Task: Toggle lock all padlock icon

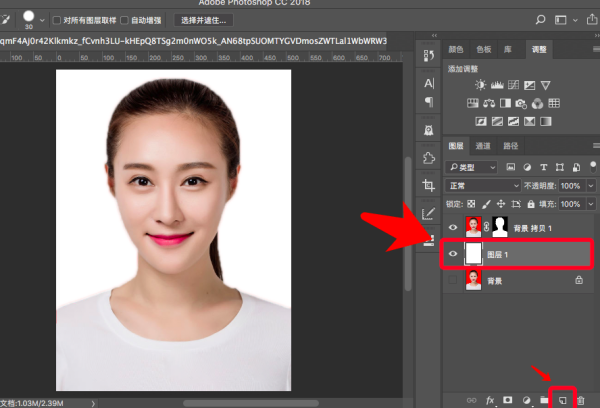Action: 531,204
